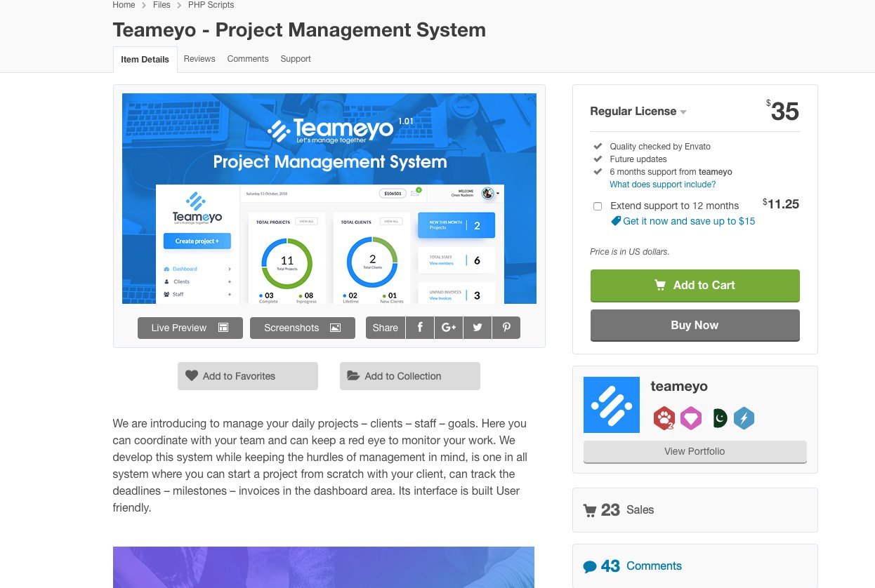Share on Twitter icon
This screenshot has height=588, width=875.
(478, 328)
